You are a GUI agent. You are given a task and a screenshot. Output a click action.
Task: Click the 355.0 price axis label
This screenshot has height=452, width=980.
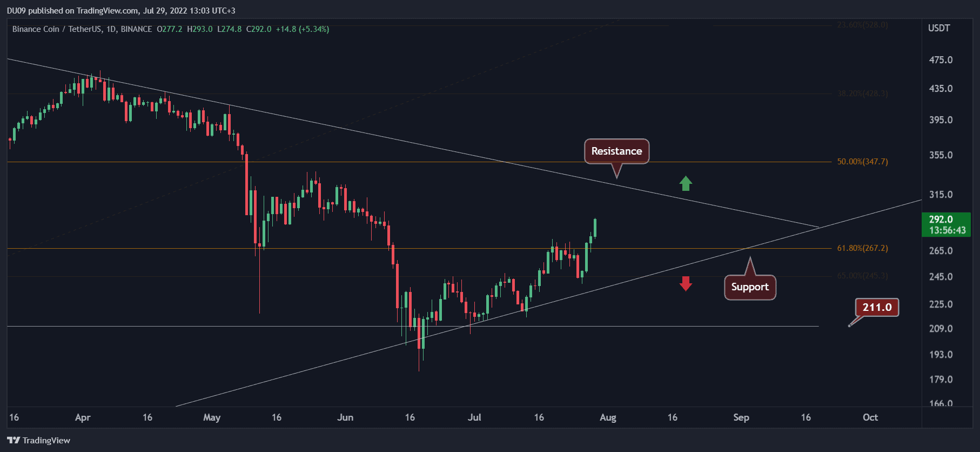(x=941, y=155)
